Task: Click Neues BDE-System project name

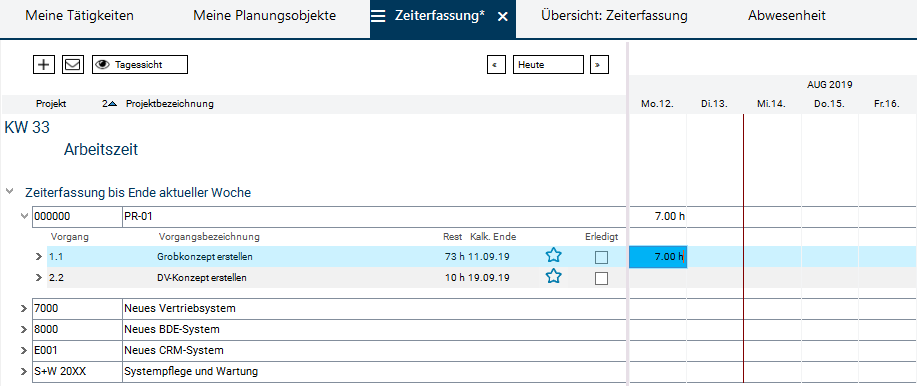Action: tap(171, 329)
